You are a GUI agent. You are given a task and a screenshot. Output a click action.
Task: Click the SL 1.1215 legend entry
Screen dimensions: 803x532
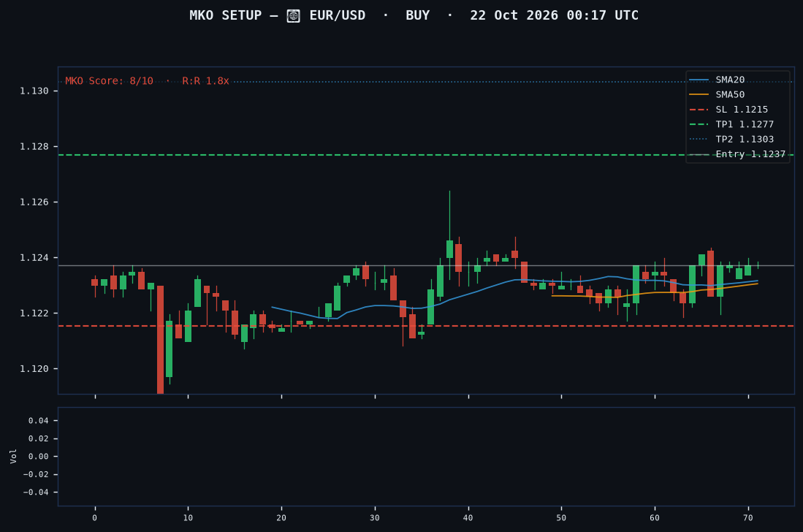click(x=728, y=110)
